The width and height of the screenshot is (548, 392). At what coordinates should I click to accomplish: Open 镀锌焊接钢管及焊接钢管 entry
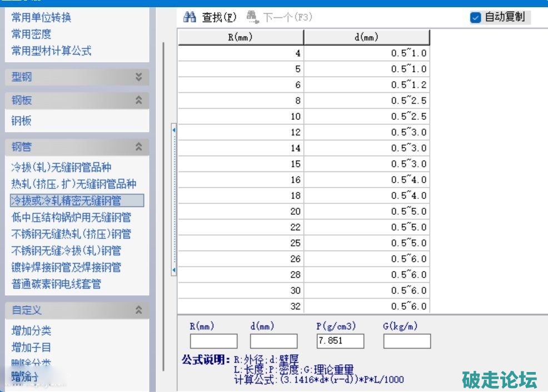(x=66, y=268)
